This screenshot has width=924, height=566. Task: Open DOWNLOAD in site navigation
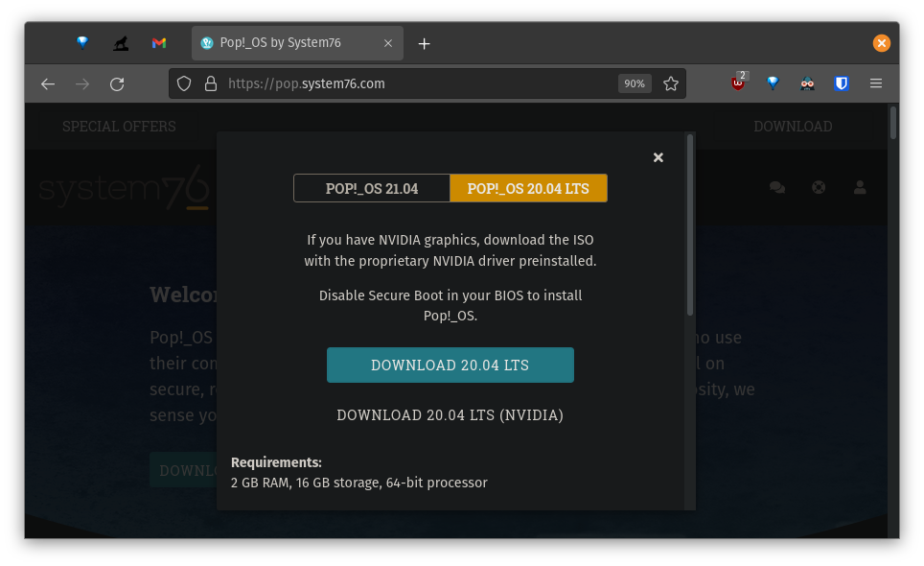(x=793, y=127)
